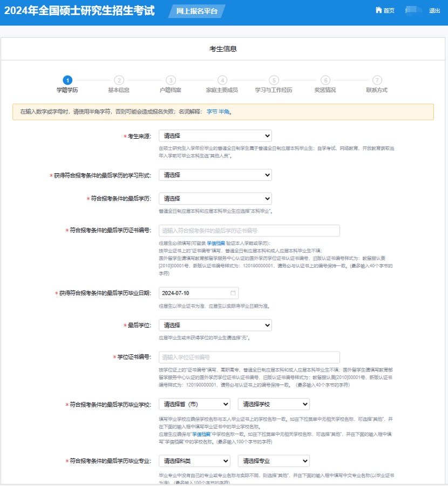Expand the 考生来源 dropdown
Viewport: 448px width, 486px height.
pyautogui.click(x=215, y=136)
